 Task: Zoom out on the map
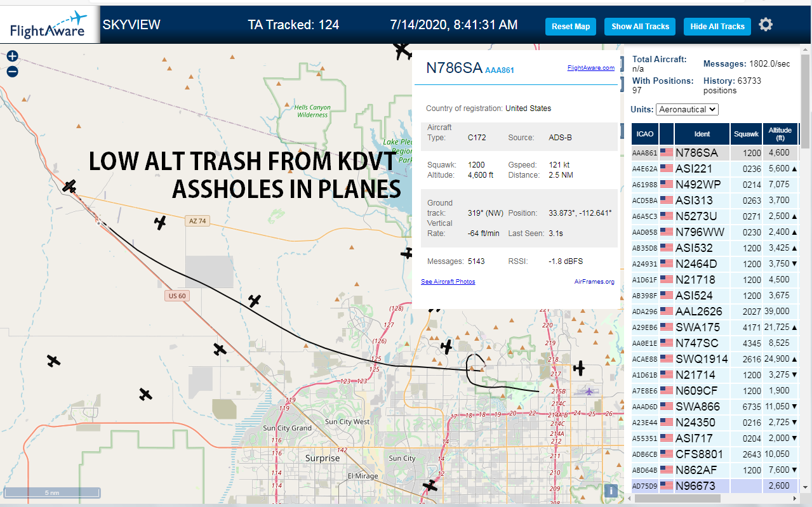pyautogui.click(x=12, y=72)
